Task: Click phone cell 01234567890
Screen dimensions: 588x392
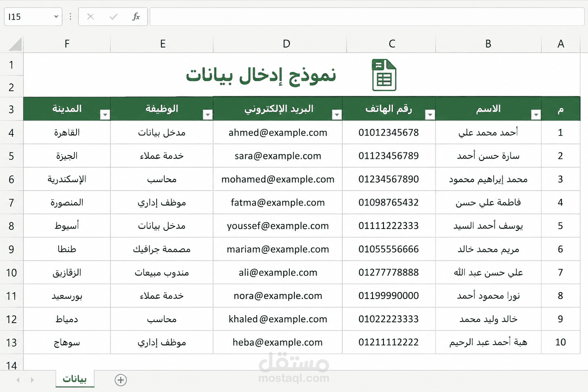Action: pyautogui.click(x=389, y=179)
